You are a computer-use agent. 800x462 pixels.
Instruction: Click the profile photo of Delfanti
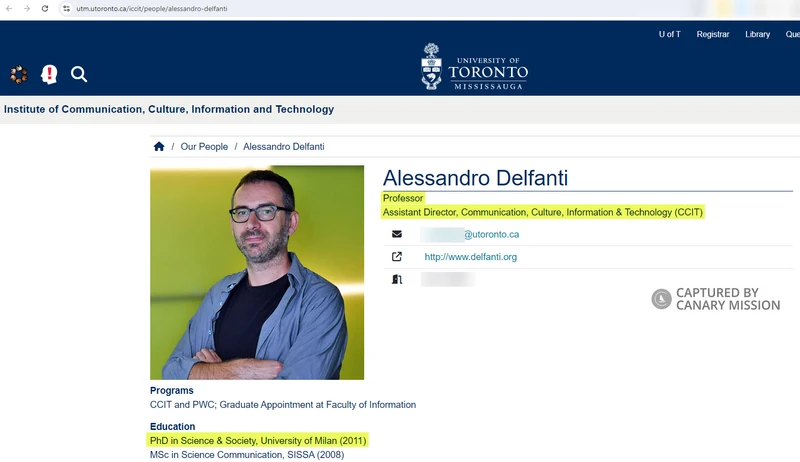(257, 272)
